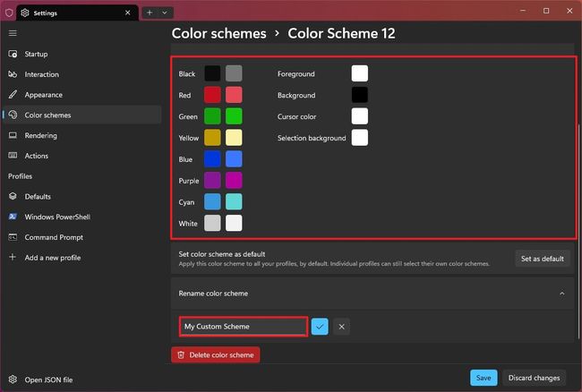
Task: Open the Defaults profile
Action: point(81,197)
